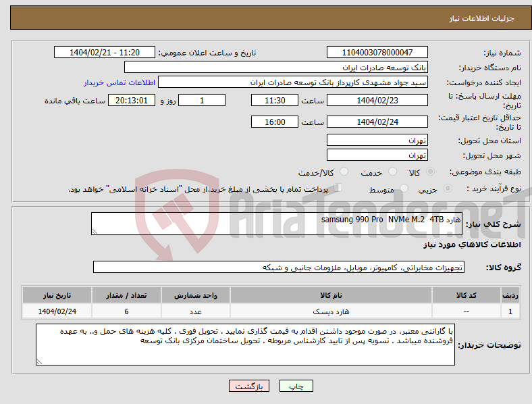Click the شماره نیاز field 1104003078000047

(x=377, y=52)
